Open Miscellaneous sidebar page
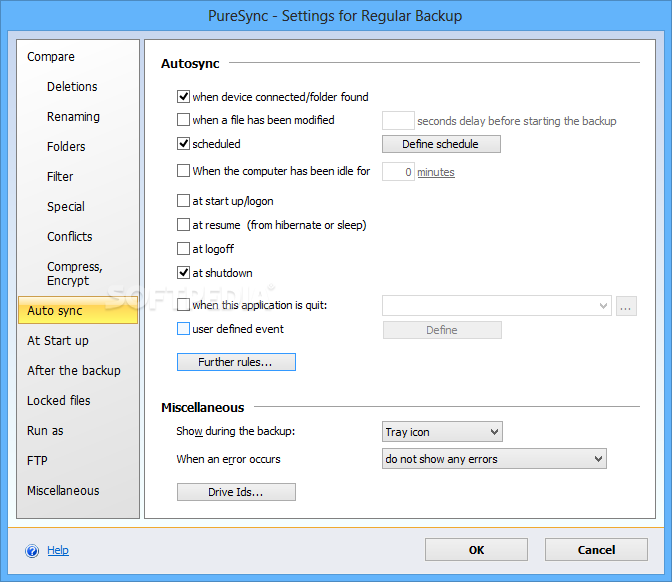Viewport: 672px width, 582px height. coord(63,491)
